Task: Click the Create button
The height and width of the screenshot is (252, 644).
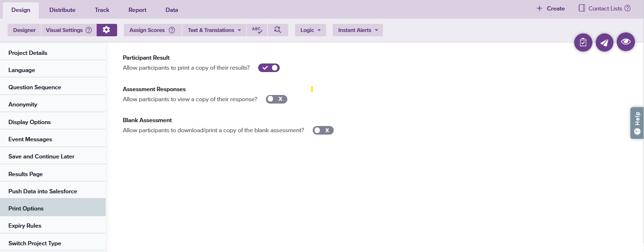Action: coord(550,9)
